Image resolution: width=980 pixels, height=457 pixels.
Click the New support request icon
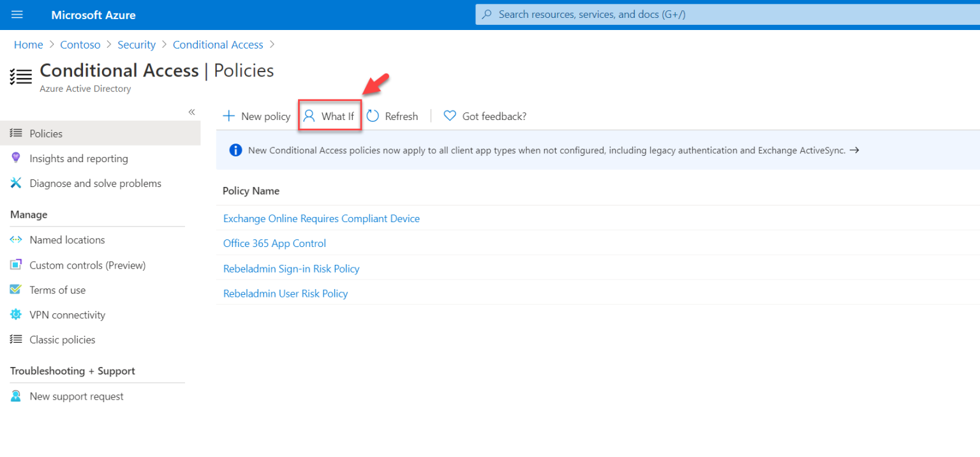[17, 396]
